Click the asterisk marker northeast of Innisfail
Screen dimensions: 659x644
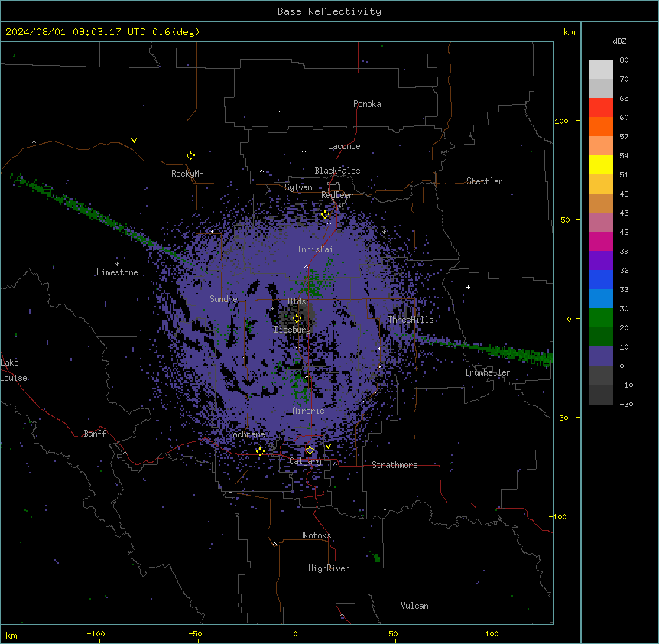click(384, 232)
